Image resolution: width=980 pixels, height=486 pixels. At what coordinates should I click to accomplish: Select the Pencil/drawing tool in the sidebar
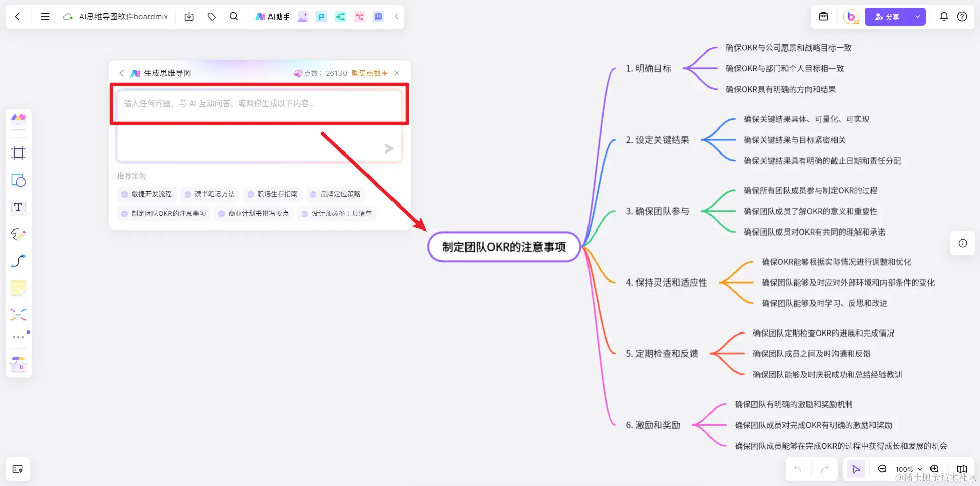pos(18,235)
